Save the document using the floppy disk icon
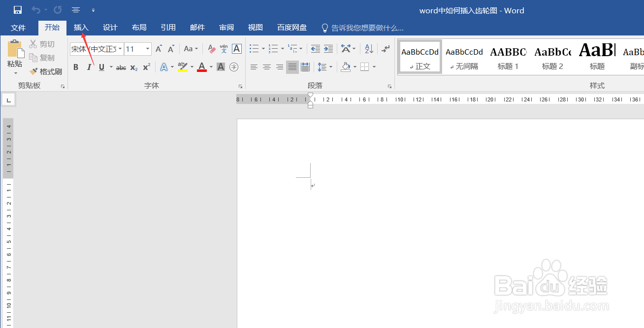 pos(18,10)
